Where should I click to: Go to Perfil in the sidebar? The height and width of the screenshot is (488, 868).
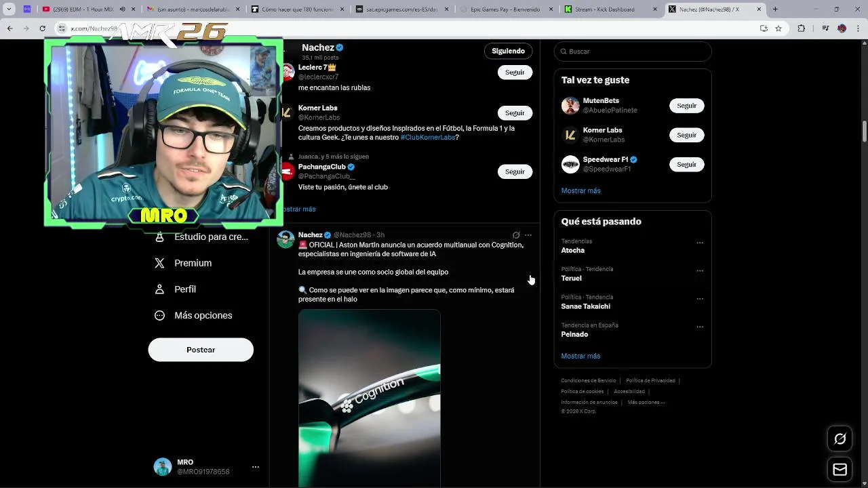[x=176, y=289]
